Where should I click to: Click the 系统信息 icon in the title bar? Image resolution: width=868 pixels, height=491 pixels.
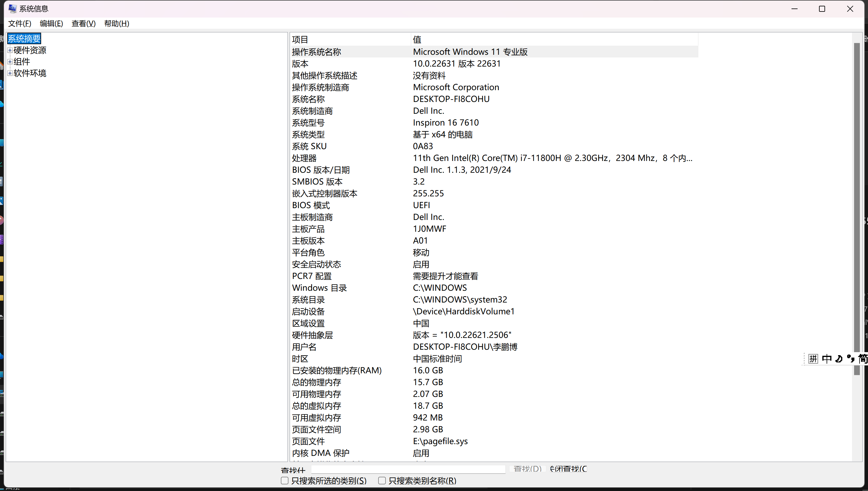click(12, 8)
